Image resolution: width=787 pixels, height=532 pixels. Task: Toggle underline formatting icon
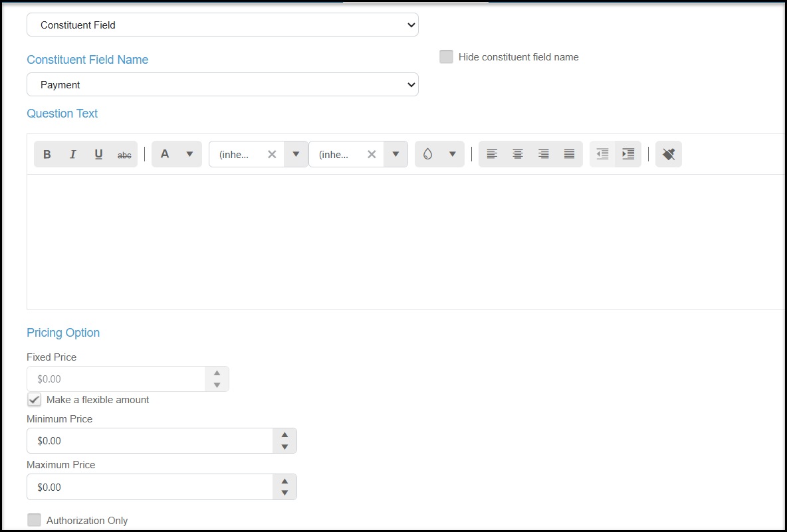tap(98, 154)
